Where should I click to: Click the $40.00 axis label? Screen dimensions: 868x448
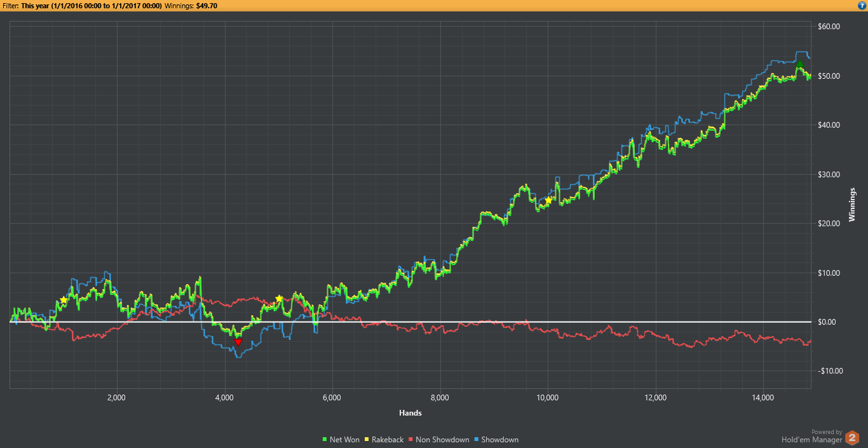click(829, 125)
